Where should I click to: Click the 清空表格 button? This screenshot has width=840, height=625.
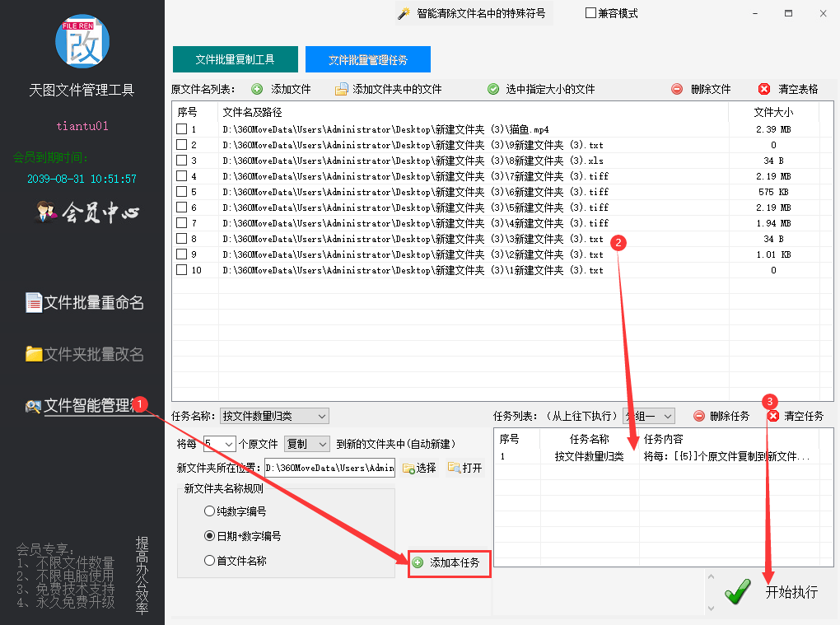tap(789, 89)
